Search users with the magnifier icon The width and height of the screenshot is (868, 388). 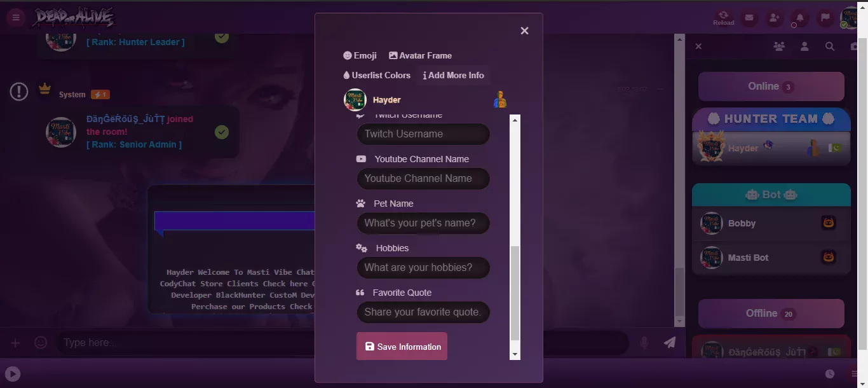[x=830, y=46]
